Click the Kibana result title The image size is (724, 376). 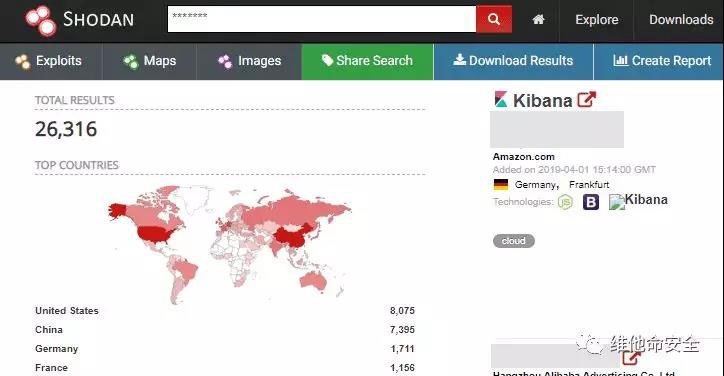pos(543,100)
